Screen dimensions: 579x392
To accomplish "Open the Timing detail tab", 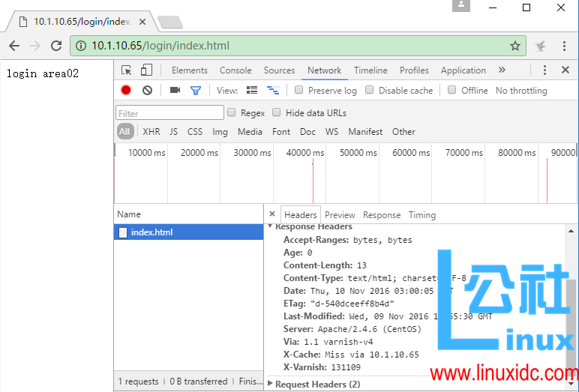I will click(x=422, y=215).
